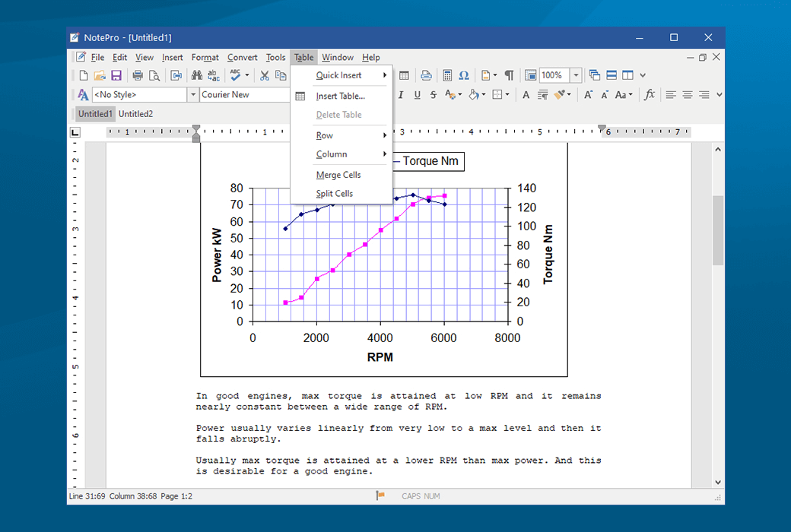Toggle italic formatting

pos(401,95)
